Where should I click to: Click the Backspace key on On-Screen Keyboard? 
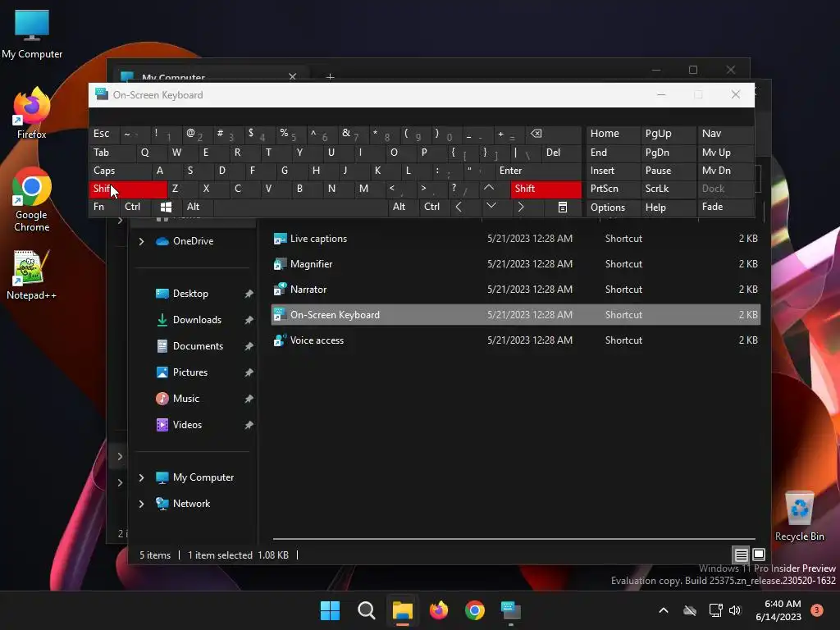pos(552,134)
